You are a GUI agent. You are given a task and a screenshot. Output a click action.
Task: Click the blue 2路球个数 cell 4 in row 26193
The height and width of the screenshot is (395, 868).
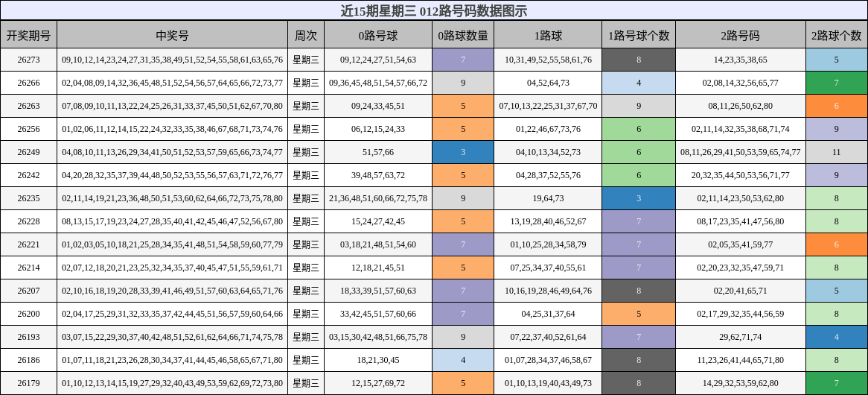(x=837, y=337)
